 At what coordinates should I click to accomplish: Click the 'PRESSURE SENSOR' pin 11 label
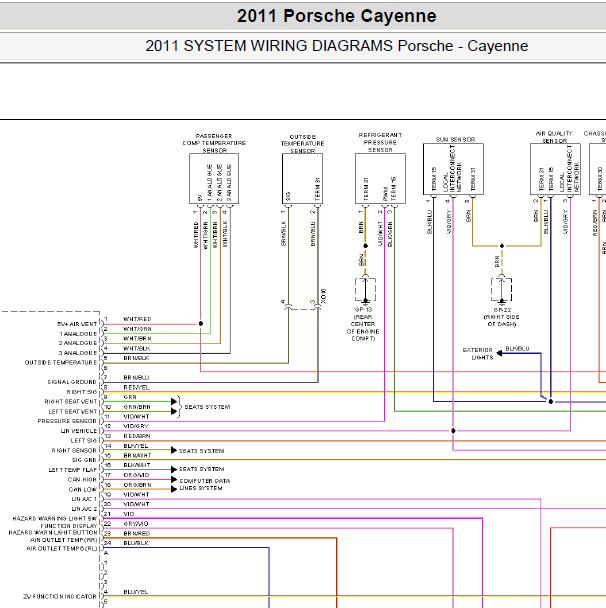(67, 421)
